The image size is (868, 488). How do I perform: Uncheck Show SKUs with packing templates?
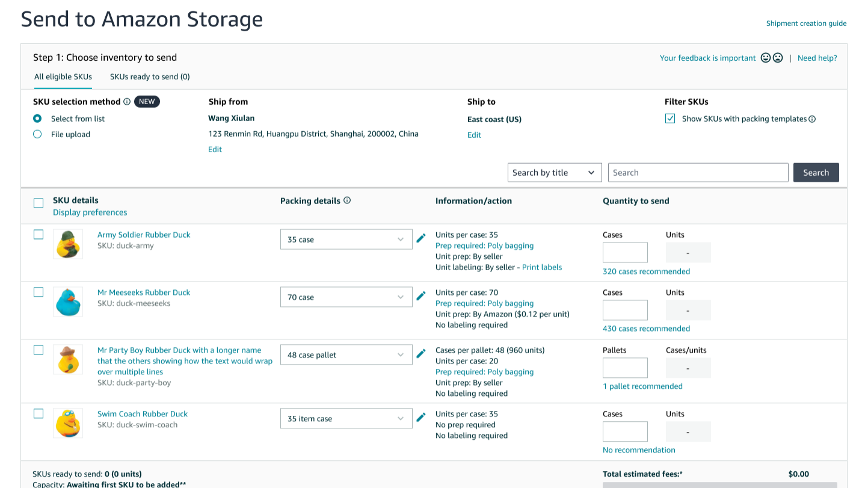click(x=670, y=119)
